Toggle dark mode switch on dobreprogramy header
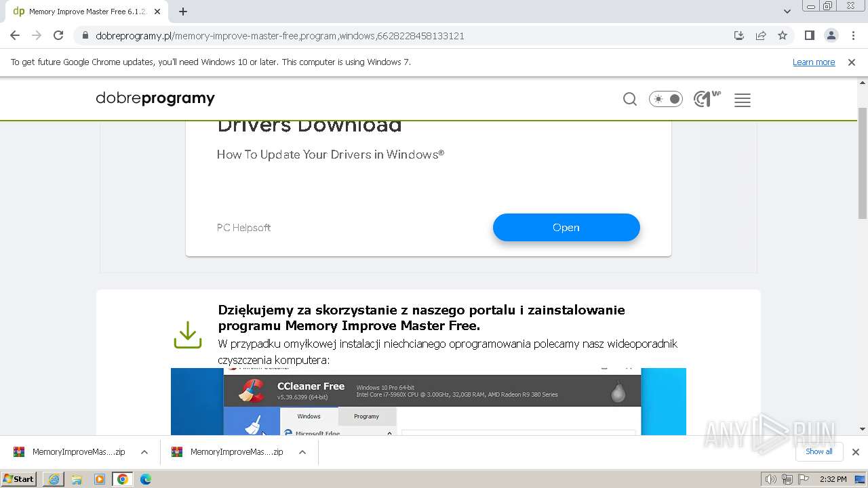The image size is (868, 488). click(x=666, y=100)
